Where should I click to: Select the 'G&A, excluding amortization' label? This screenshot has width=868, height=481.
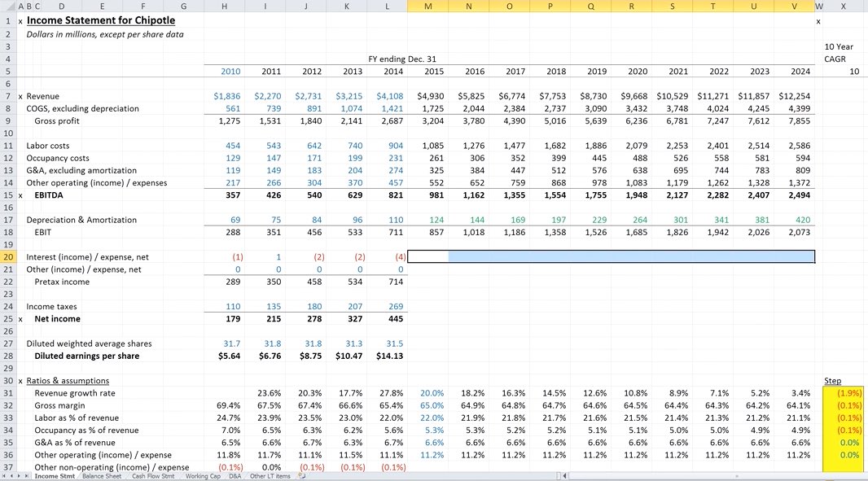click(x=81, y=170)
